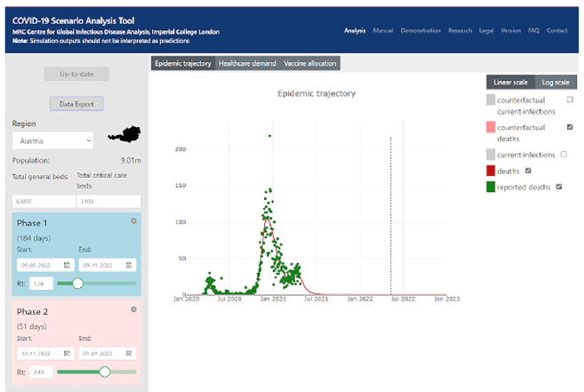The height and width of the screenshot is (392, 584).
Task: Click the Total general beds input field
Action: coord(42,201)
